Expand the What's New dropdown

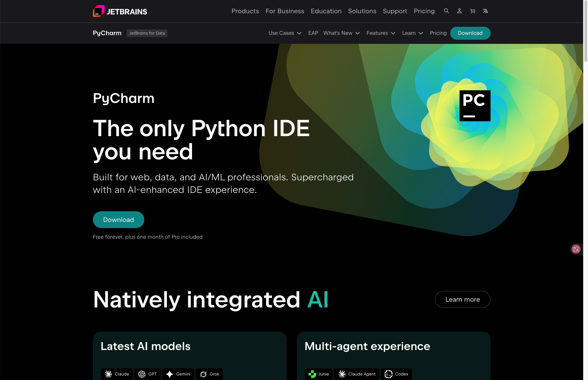(341, 33)
